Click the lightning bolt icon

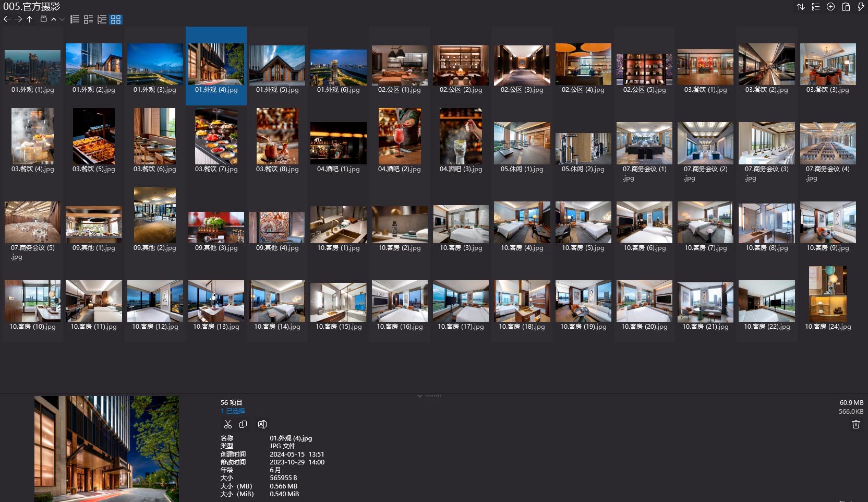click(x=861, y=7)
